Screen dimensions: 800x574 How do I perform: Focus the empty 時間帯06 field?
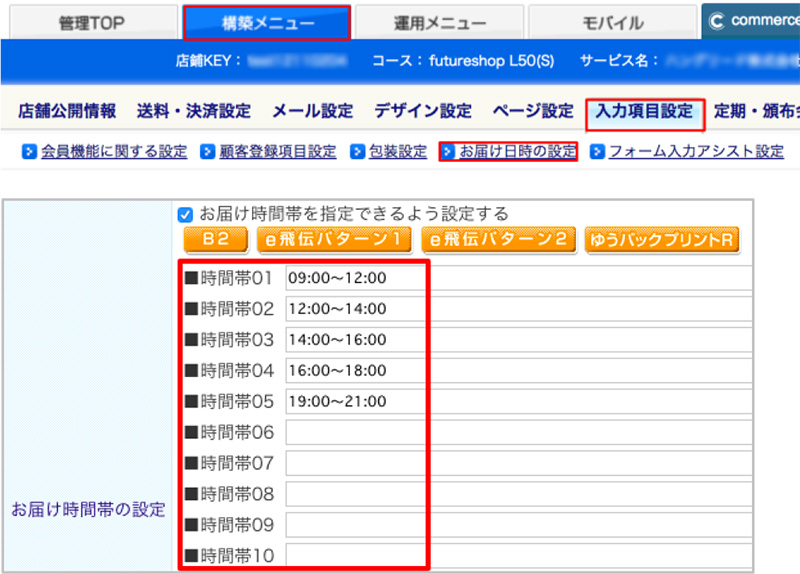click(x=518, y=433)
